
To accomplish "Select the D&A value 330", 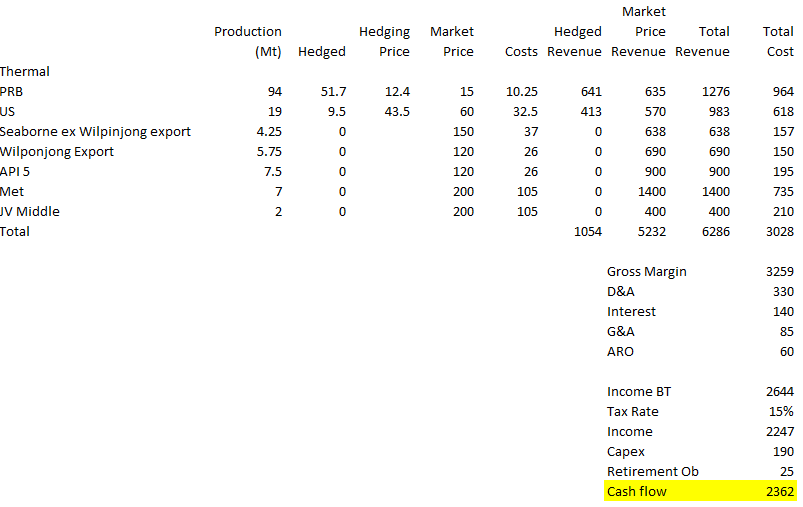I will [783, 291].
